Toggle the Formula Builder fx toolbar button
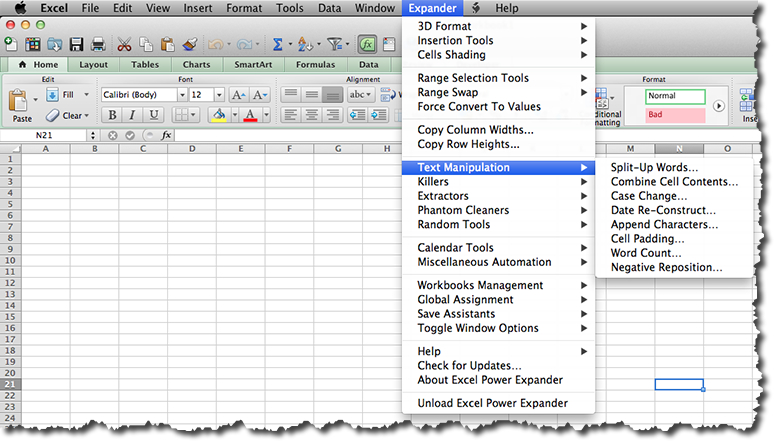Image resolution: width=774 pixels, height=441 pixels. point(367,44)
